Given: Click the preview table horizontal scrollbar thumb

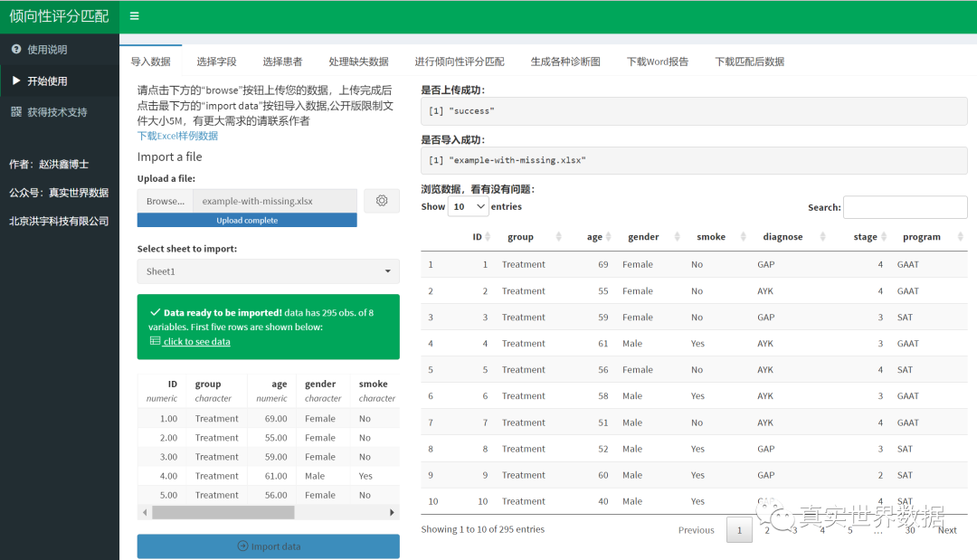Looking at the screenshot, I should click(x=223, y=513).
